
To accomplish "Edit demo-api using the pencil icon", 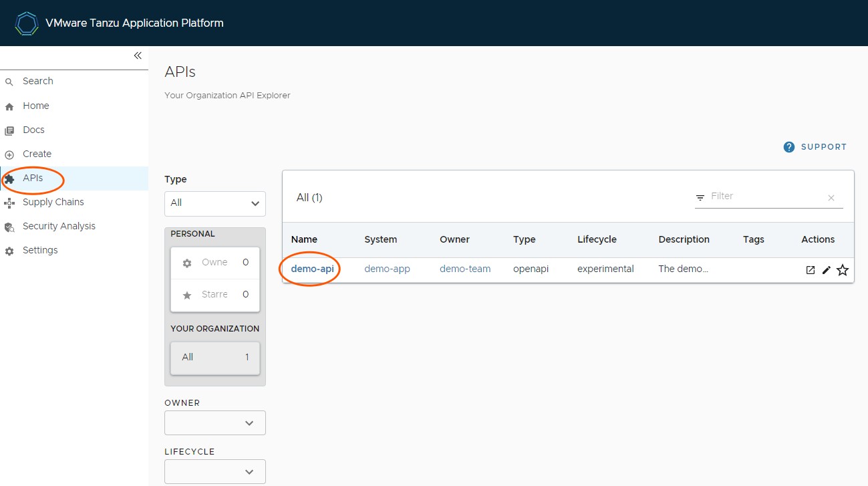I will point(826,269).
